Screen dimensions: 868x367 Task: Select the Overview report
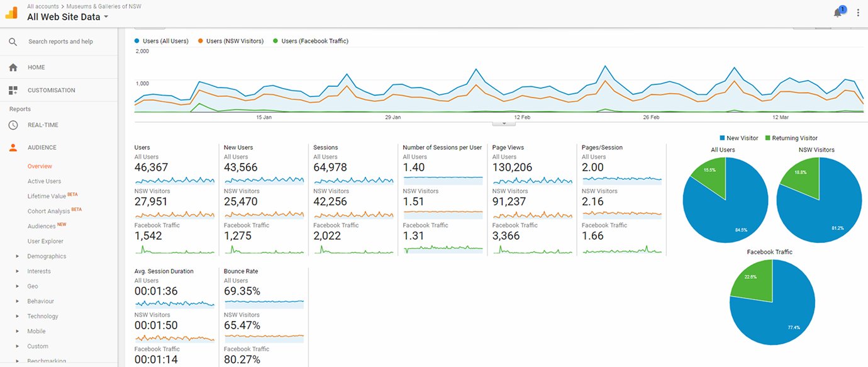[40, 166]
